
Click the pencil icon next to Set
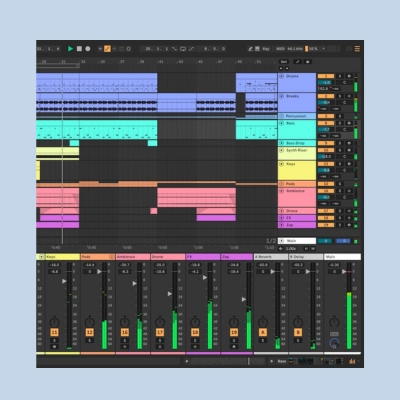pos(298,62)
